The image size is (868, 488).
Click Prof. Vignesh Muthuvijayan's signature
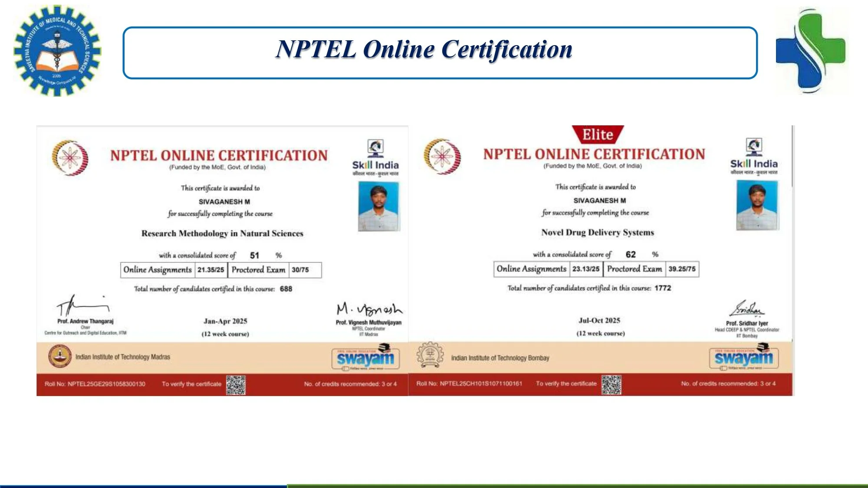pos(369,309)
